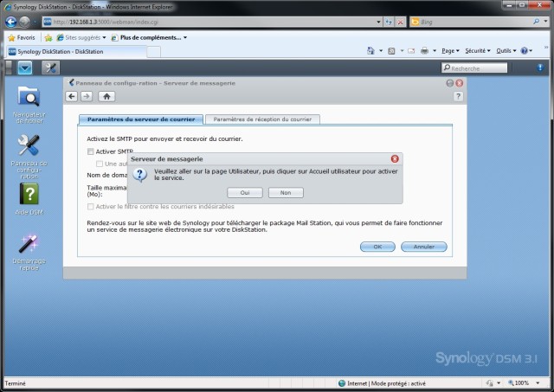The image size is (554, 392).
Task: Open the Outils menu
Action: (506, 51)
